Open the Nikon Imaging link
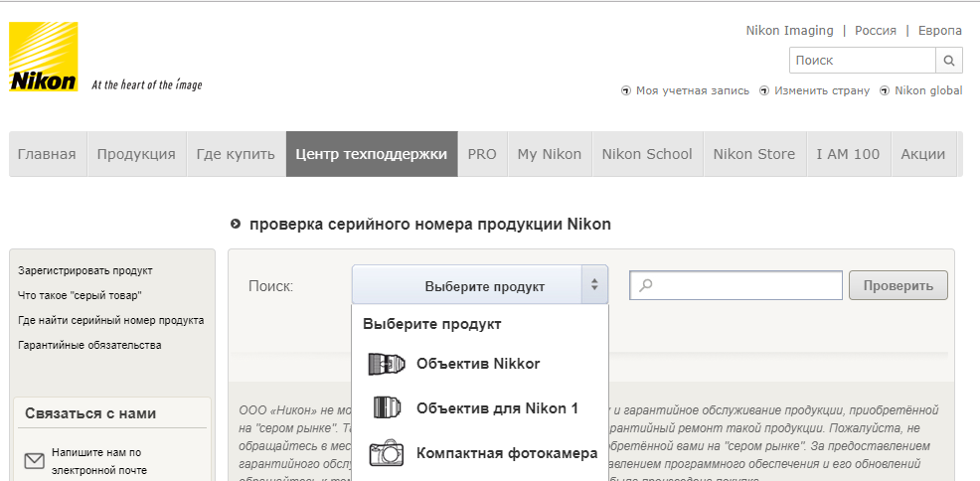Screen dimensions: 980x481 (x=789, y=31)
